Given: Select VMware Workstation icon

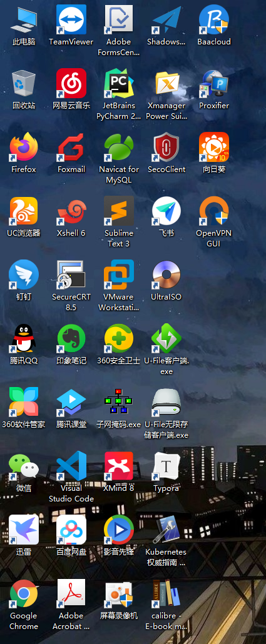Looking at the screenshot, I should click(119, 274).
